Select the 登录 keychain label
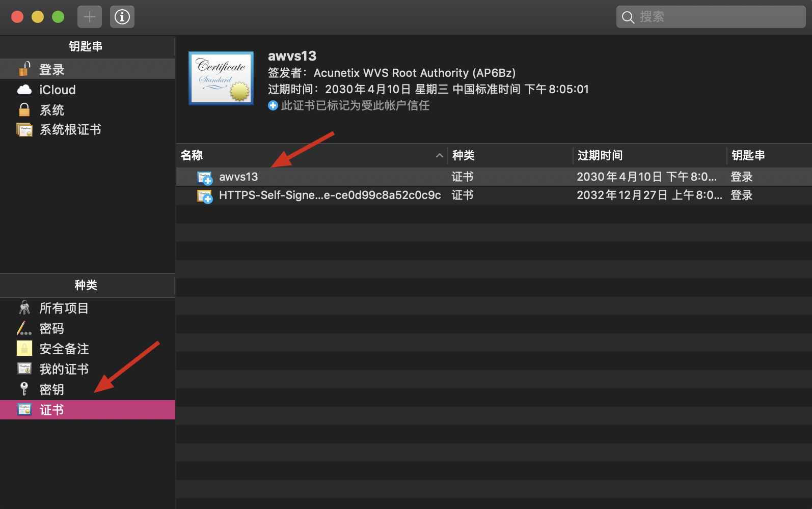 (x=52, y=69)
